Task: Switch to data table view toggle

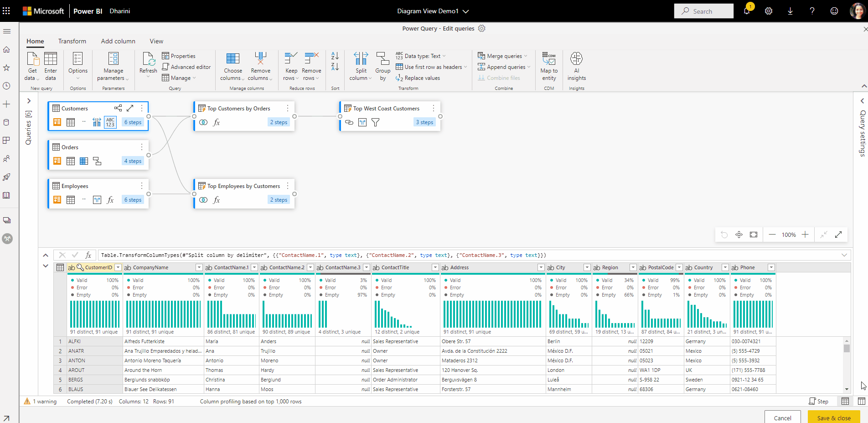Action: click(845, 402)
